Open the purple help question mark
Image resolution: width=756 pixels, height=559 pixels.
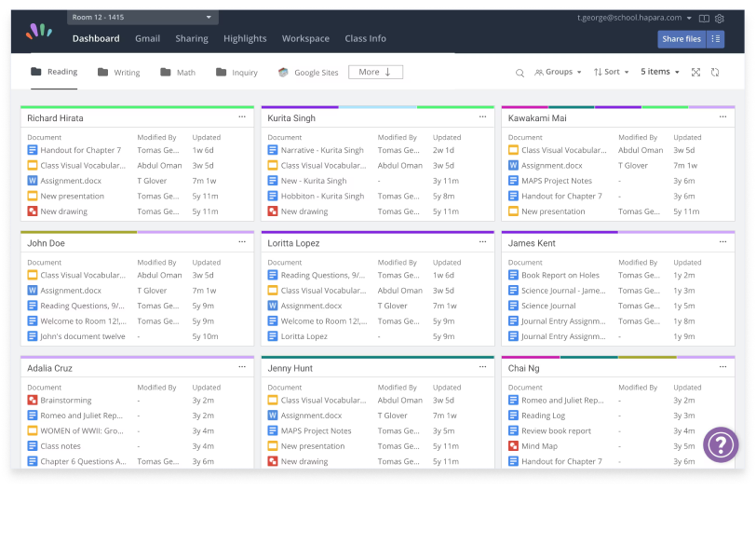[721, 444]
